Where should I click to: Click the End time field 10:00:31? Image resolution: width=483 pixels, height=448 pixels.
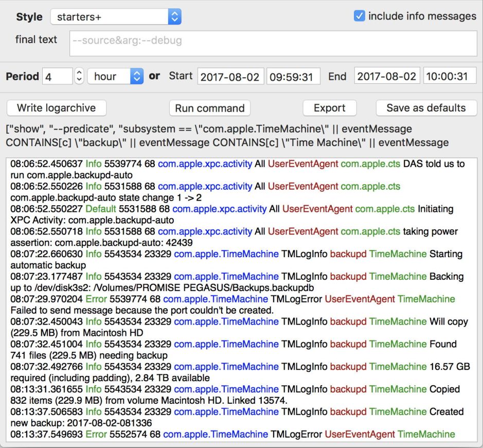[x=450, y=77]
